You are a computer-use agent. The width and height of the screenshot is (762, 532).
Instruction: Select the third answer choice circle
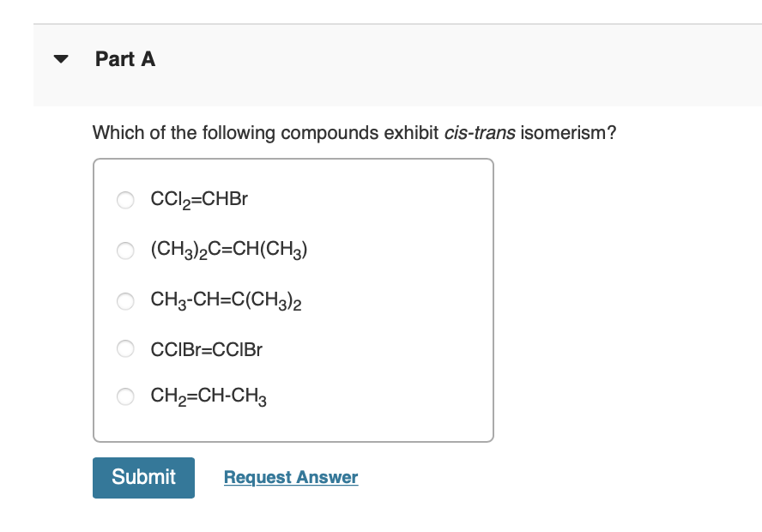point(125,301)
